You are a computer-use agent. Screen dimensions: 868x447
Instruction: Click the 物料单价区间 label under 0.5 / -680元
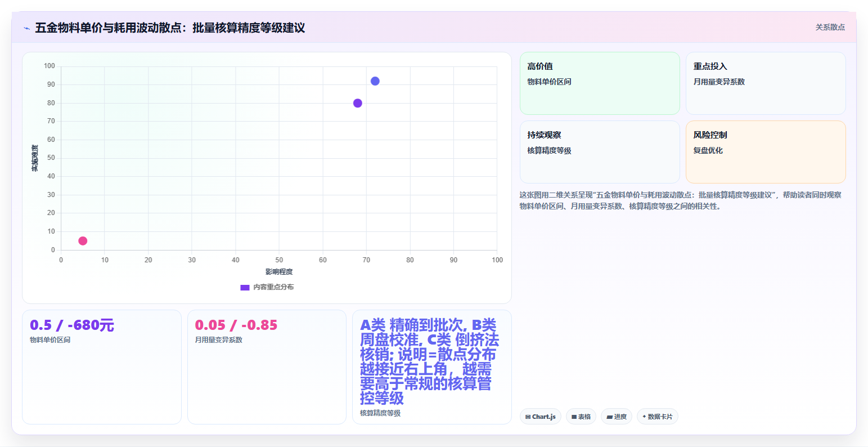click(x=50, y=340)
